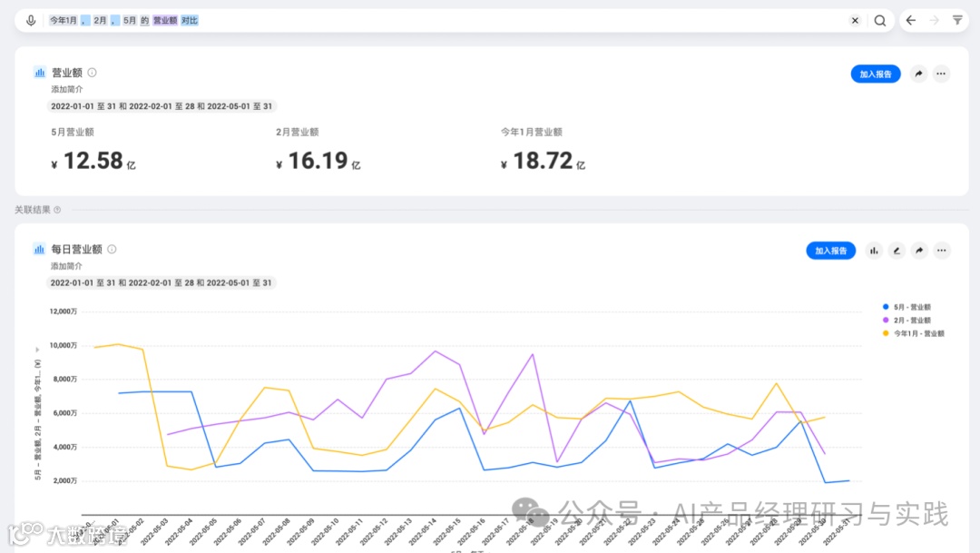The image size is (980, 553).
Task: Click the 12,000万 y-axis label
Action: coord(64,311)
